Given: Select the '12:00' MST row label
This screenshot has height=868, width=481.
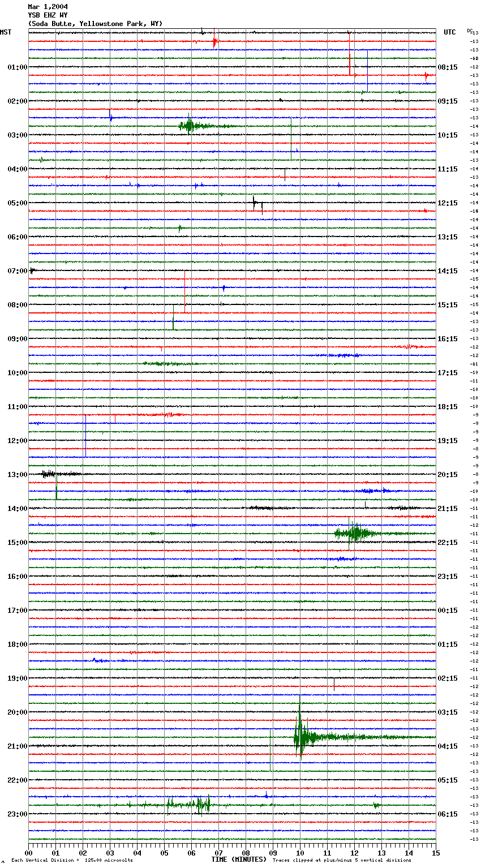Looking at the screenshot, I should point(18,441).
